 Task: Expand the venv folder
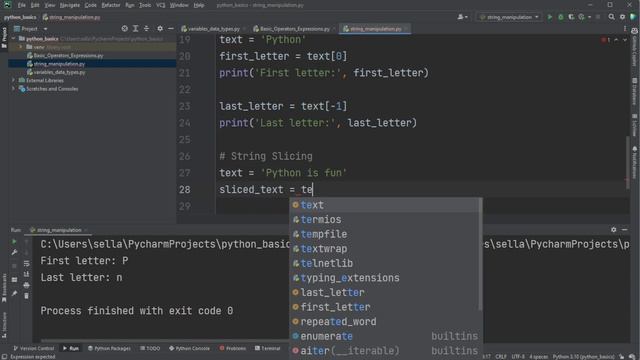click(x=20, y=47)
